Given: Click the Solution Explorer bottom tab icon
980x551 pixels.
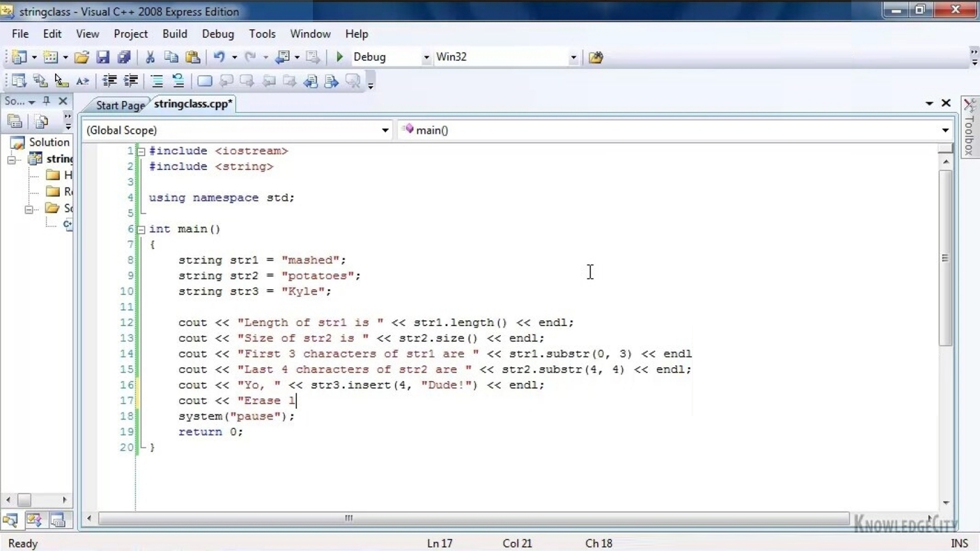Looking at the screenshot, I should (x=10, y=520).
